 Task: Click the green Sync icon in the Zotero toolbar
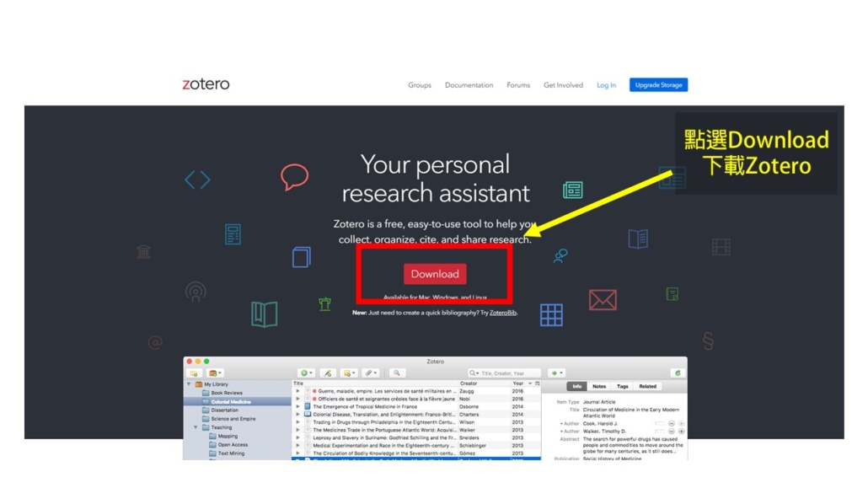678,373
